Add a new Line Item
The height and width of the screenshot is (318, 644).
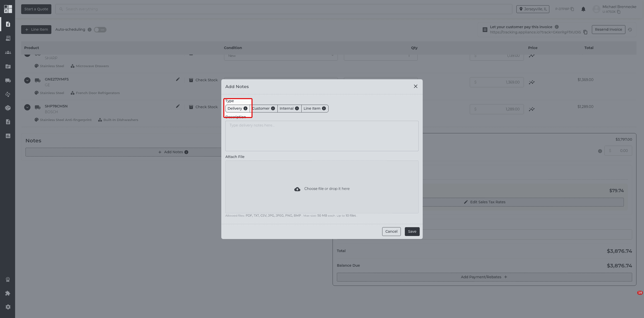(36, 29)
